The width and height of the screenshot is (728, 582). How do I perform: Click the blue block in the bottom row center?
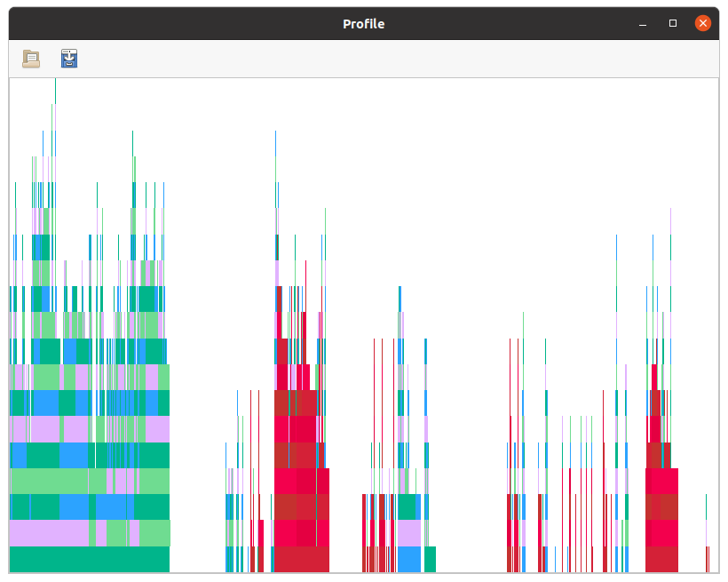(x=408, y=560)
